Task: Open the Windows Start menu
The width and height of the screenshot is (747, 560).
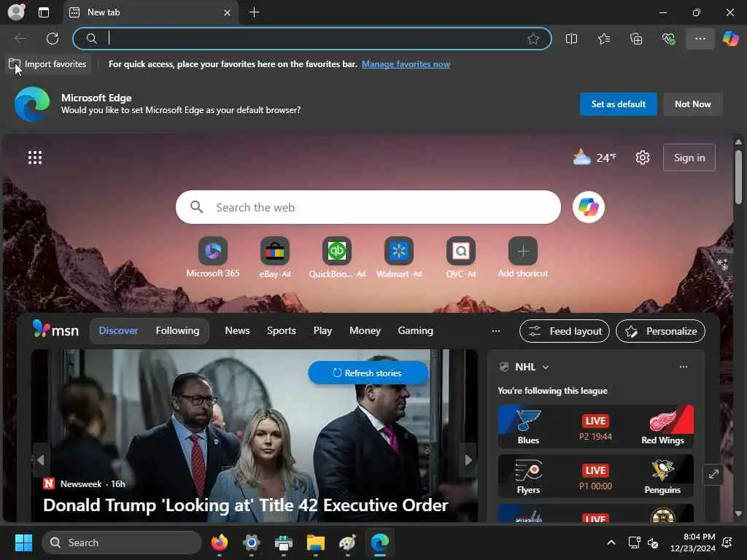Action: coord(23,542)
